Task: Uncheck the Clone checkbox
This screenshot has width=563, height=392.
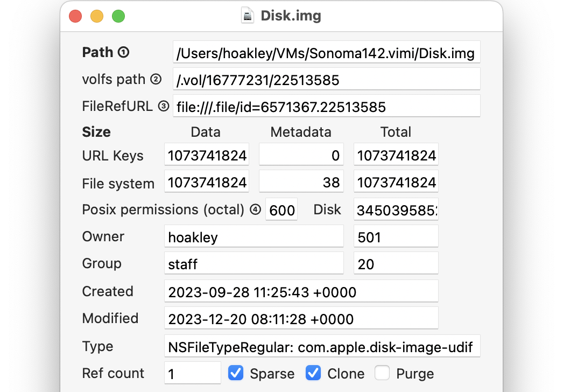Action: coord(313,373)
